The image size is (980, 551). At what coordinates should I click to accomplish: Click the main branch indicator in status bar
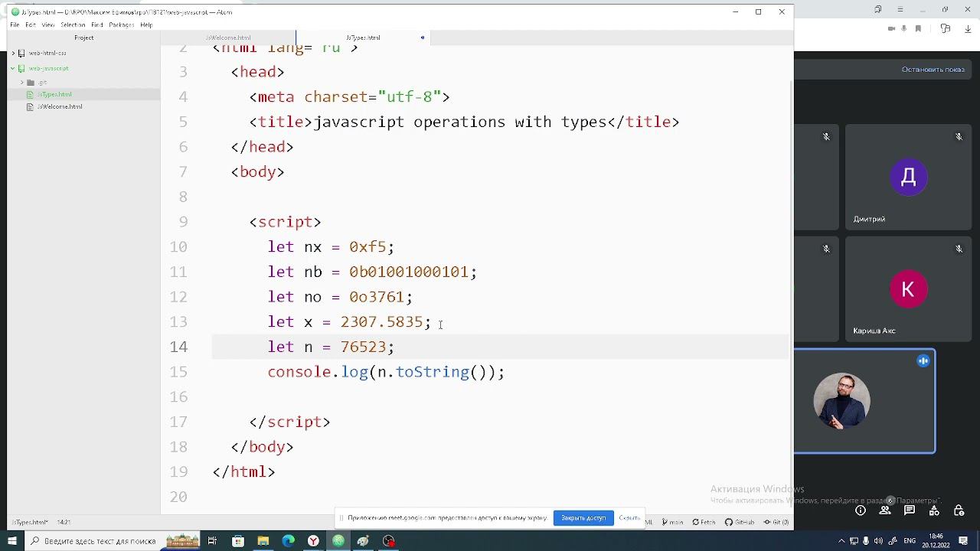672,523
